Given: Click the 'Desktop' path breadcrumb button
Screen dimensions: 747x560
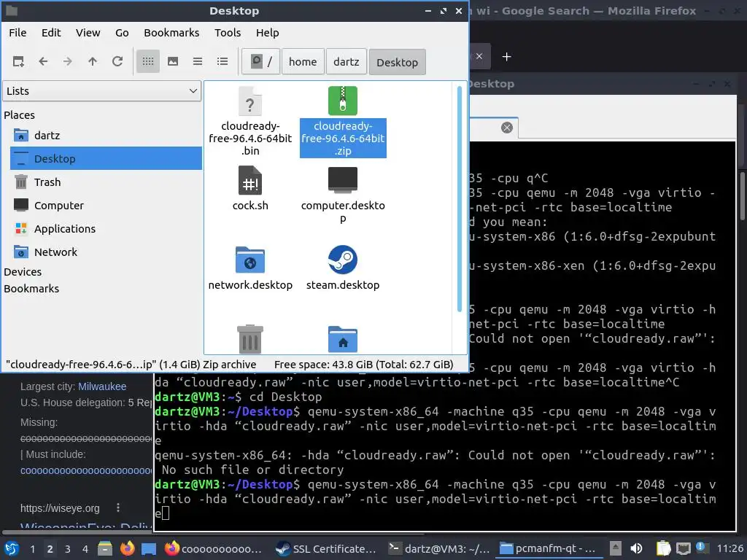Looking at the screenshot, I should pos(398,62).
